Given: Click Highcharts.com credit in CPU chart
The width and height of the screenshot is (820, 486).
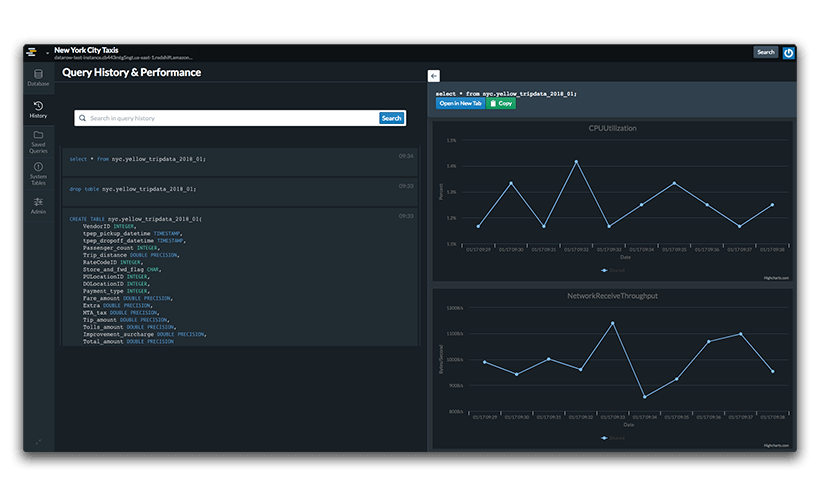Looking at the screenshot, I should (x=776, y=278).
